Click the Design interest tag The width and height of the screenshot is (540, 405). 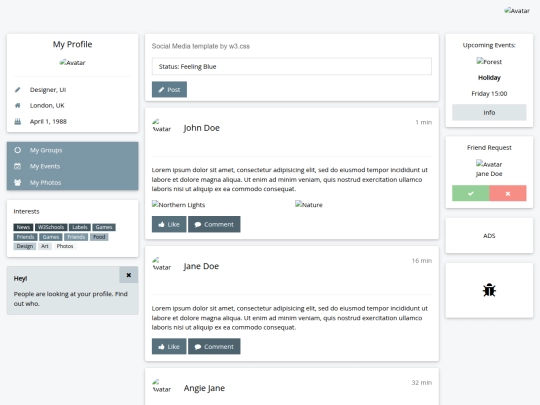tap(24, 246)
